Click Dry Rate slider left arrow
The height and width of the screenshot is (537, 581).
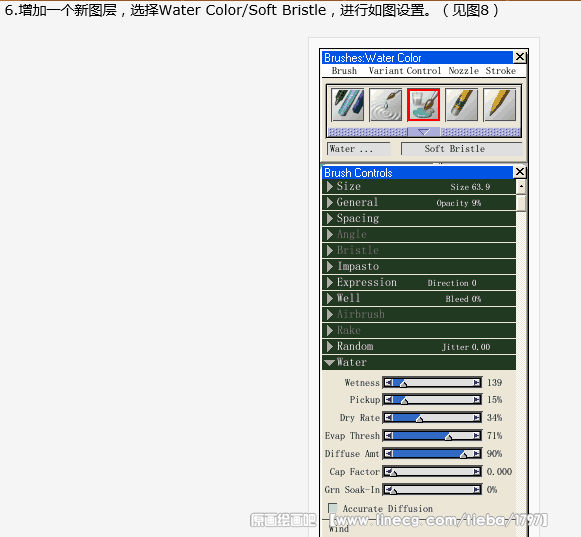tap(388, 418)
